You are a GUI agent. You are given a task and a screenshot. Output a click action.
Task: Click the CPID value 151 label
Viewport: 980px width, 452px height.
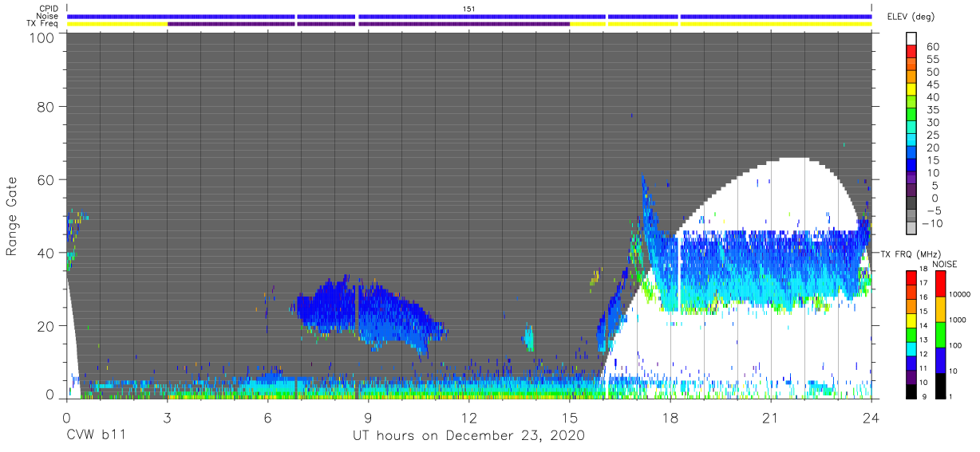[468, 8]
